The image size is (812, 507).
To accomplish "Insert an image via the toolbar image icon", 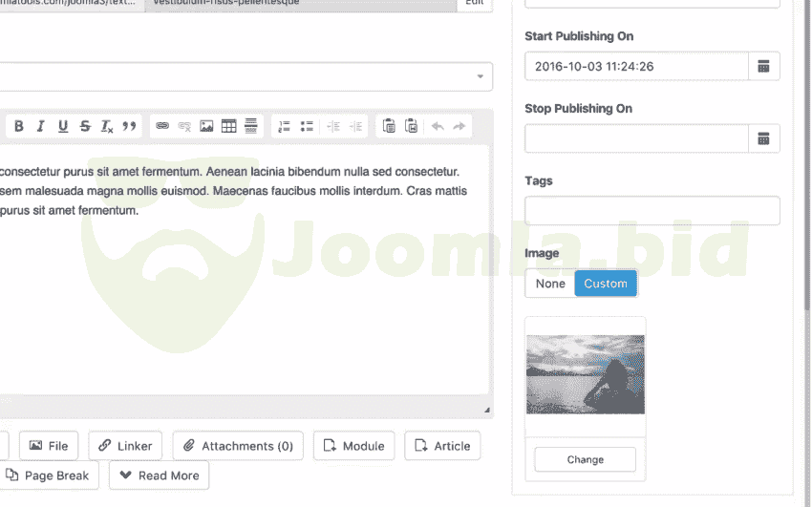I will point(206,126).
